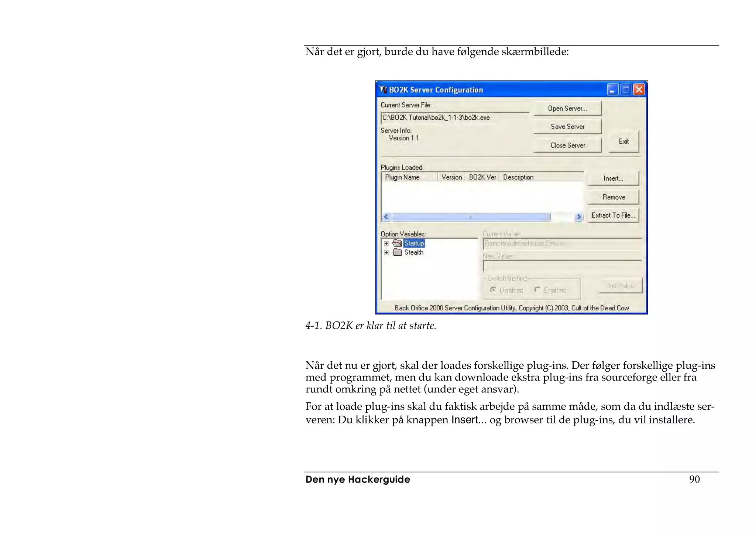Click the Startup folder icon
This screenshot has width=756, height=535.
tap(397, 243)
